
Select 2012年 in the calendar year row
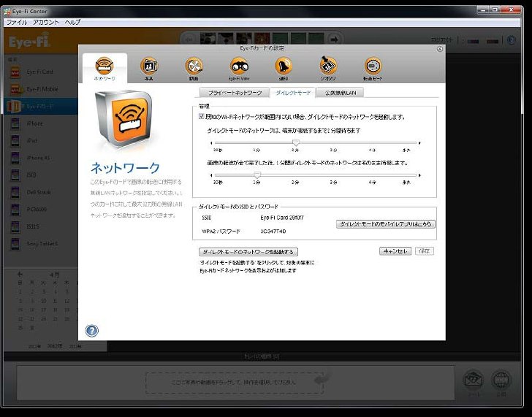[x=55, y=346]
